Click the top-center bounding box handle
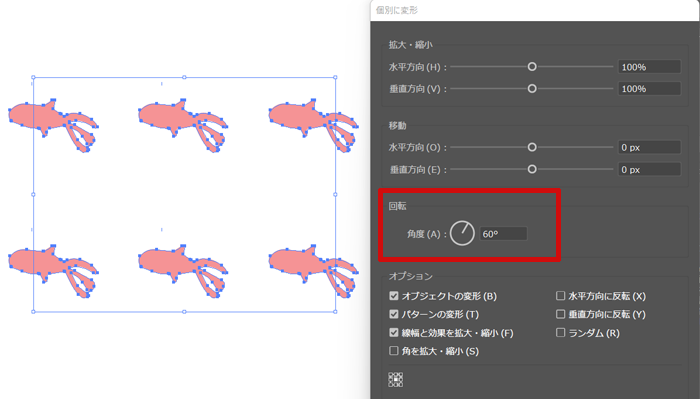This screenshot has width=700, height=399. 184,78
